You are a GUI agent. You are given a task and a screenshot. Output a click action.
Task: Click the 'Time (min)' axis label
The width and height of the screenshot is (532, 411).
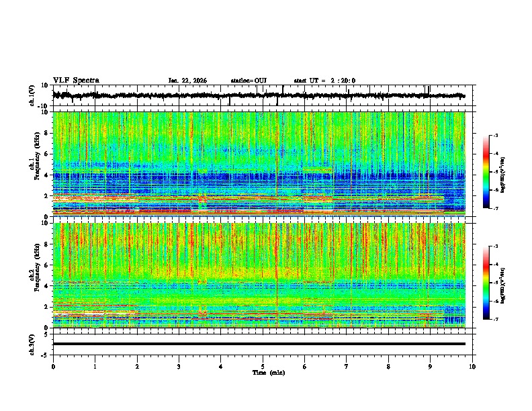(x=269, y=373)
